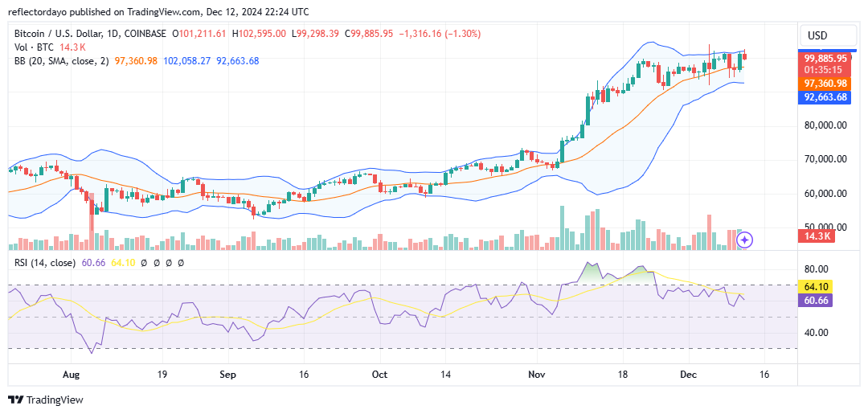Viewport: 868px width, 414px height.
Task: Click the Sep date on time axis
Action: [x=227, y=375]
